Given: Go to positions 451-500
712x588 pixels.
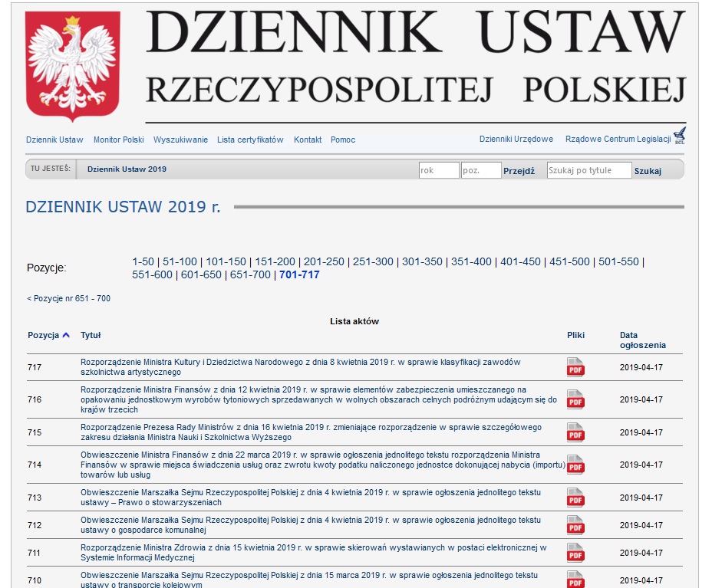Looking at the screenshot, I should coord(569,261).
